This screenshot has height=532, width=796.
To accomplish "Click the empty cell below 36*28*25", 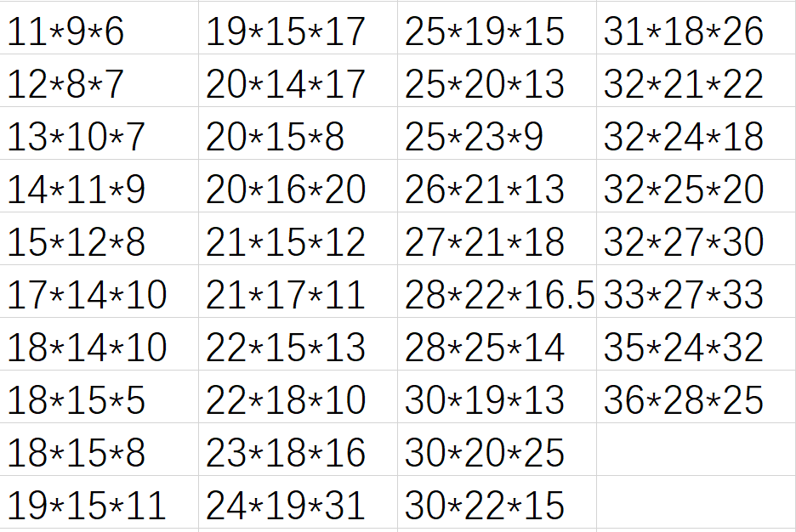I will point(696,450).
